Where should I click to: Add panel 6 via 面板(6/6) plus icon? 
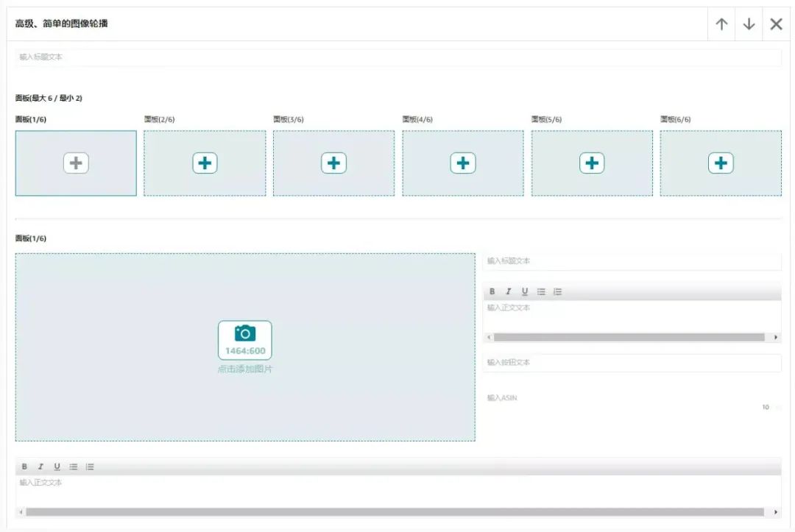[721, 163]
